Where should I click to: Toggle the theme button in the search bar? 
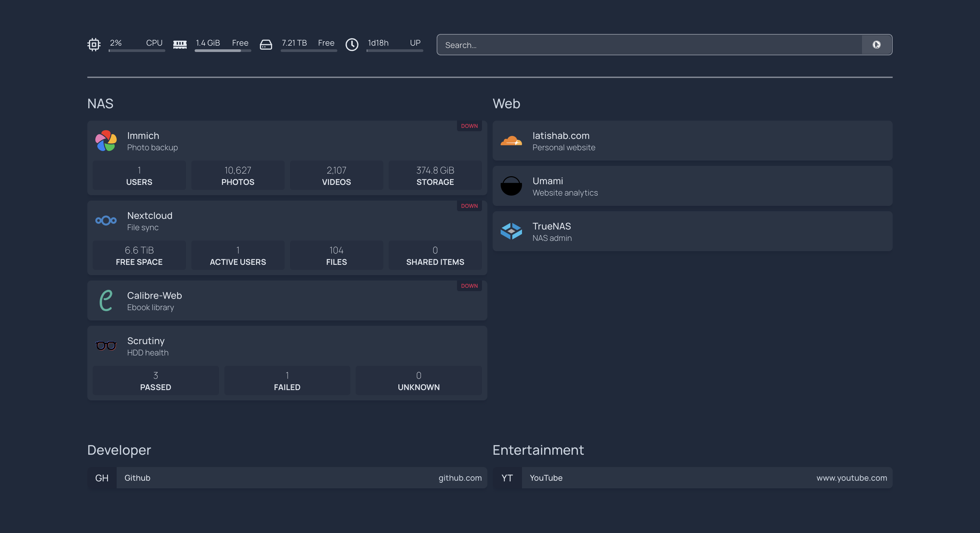[x=877, y=45]
